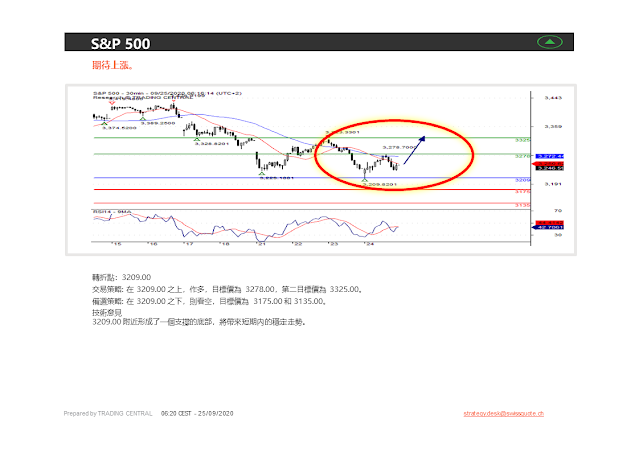The image size is (639, 452).
Task: Click the 06:20 CEST - 25/09/2020 timestamp
Action: tap(197, 413)
